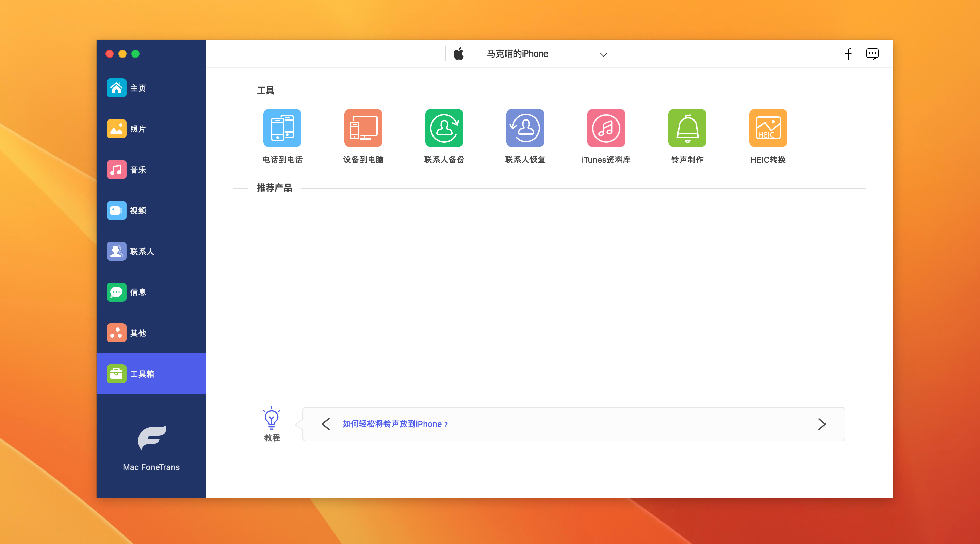Maximize the window with green button
The height and width of the screenshot is (544, 980).
[135, 54]
